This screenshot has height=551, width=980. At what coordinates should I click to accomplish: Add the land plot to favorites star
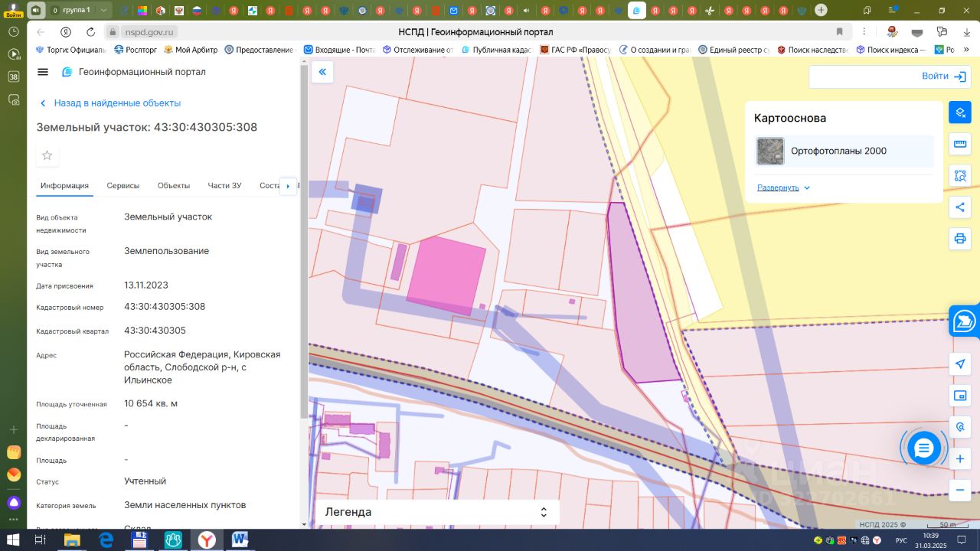[x=47, y=155]
